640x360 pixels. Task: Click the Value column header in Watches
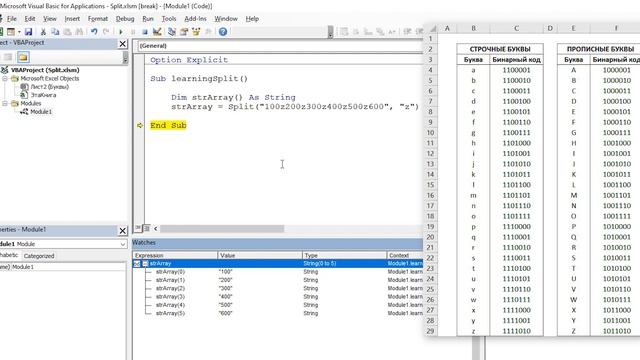pyautogui.click(x=260, y=255)
